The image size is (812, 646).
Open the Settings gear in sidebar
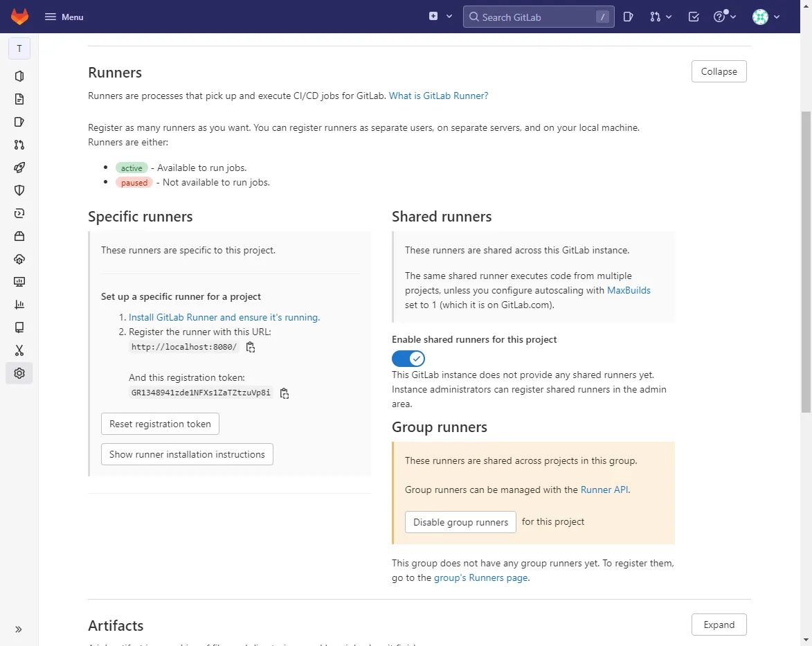pos(19,373)
